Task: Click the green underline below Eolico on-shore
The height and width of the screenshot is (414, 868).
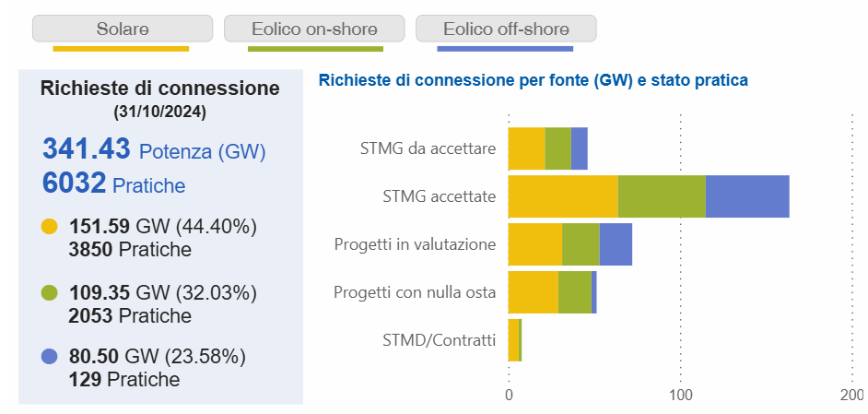Action: 315,49
